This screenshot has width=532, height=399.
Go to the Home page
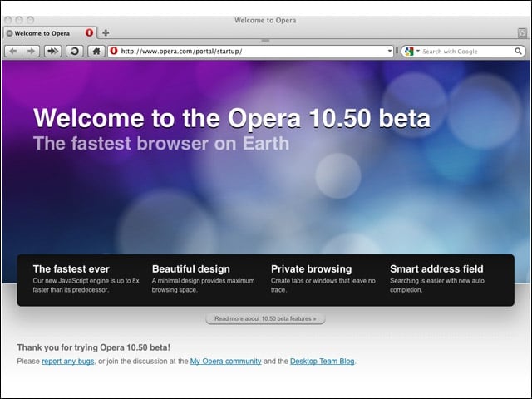point(96,52)
